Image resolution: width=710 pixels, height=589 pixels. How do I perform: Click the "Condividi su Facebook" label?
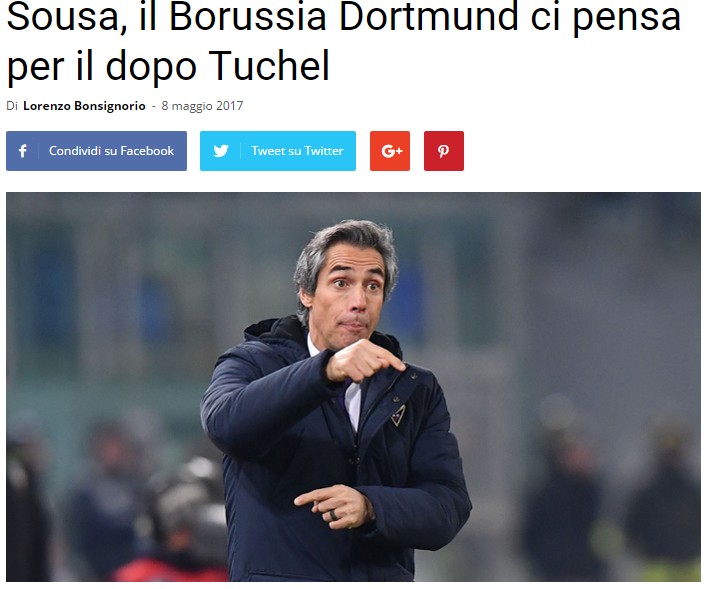(x=111, y=151)
